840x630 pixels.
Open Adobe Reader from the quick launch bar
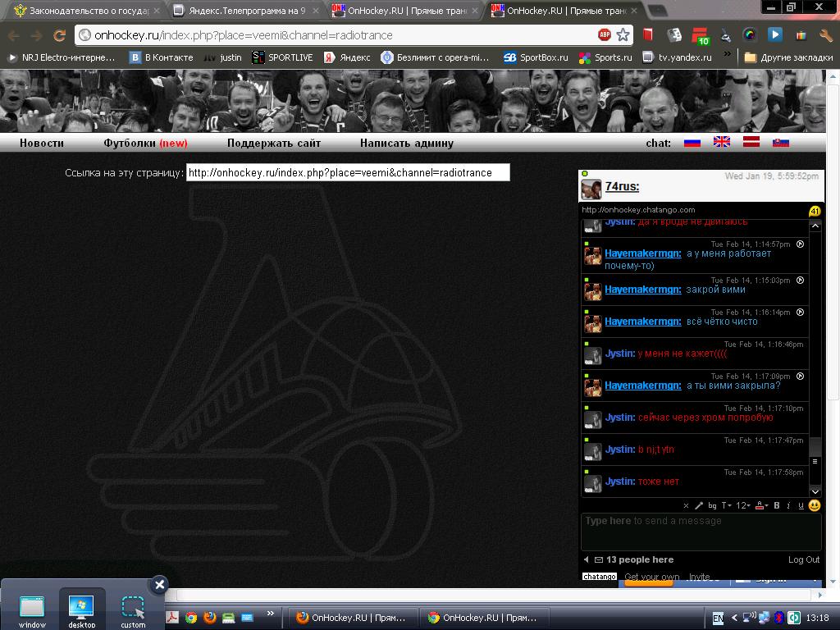172,617
